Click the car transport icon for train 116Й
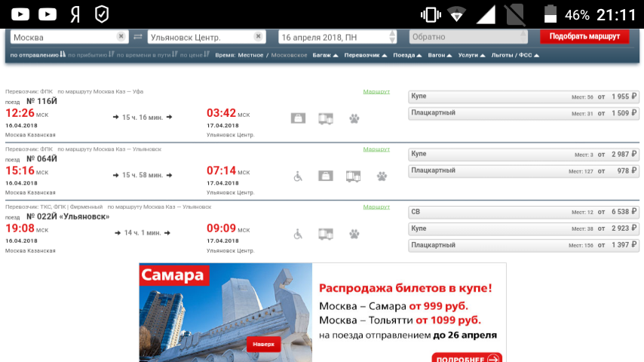 (x=326, y=118)
